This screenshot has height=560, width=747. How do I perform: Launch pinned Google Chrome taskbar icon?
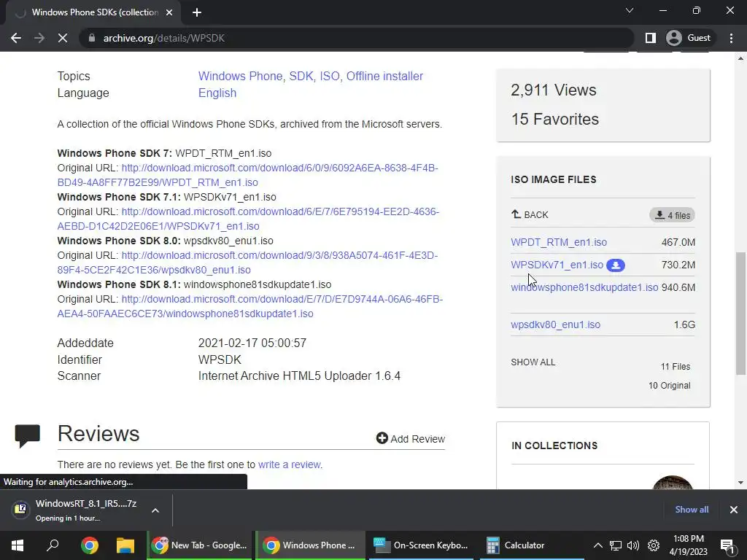(x=89, y=545)
